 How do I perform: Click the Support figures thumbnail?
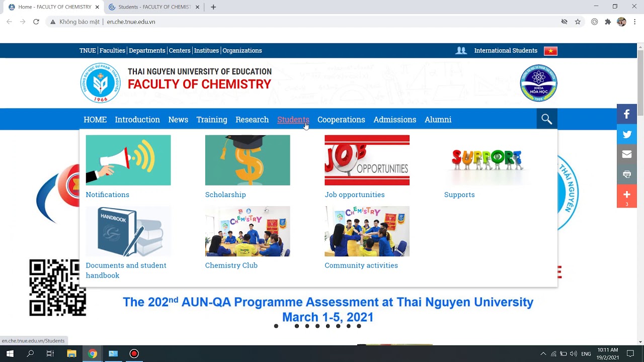pyautogui.click(x=487, y=160)
